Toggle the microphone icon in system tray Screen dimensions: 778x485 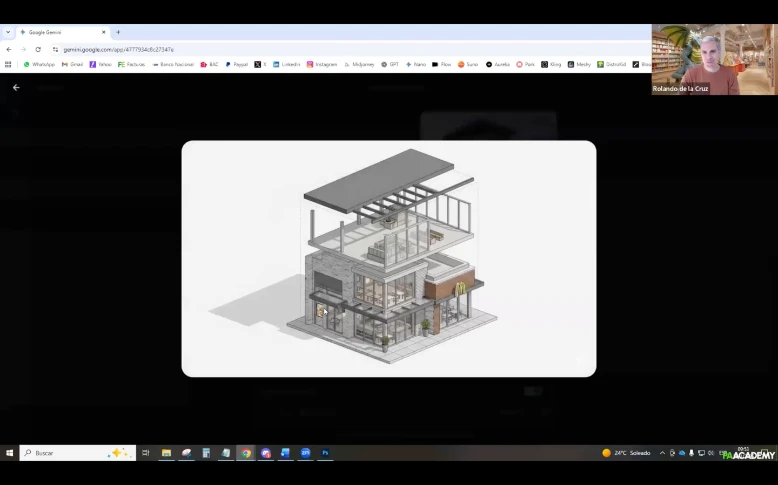point(691,453)
